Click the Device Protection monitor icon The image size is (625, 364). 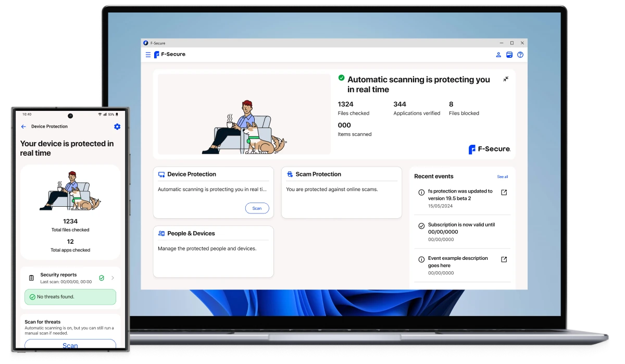pos(161,174)
